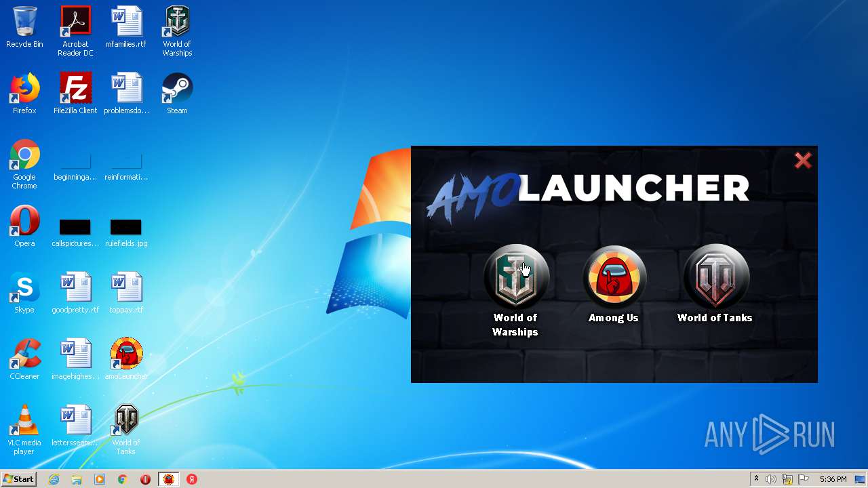Image resolution: width=868 pixels, height=488 pixels.
Task: Launch Among Us from AMO Launcher
Action: [614, 277]
